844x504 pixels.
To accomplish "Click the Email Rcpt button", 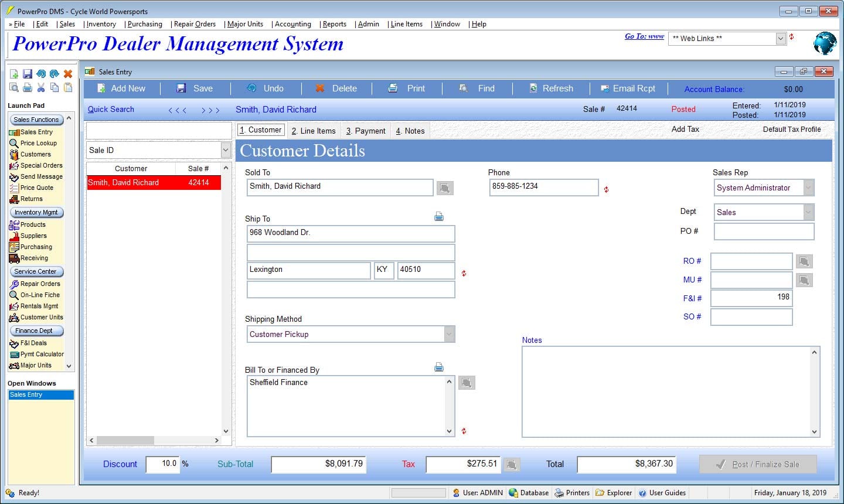I will (x=628, y=88).
